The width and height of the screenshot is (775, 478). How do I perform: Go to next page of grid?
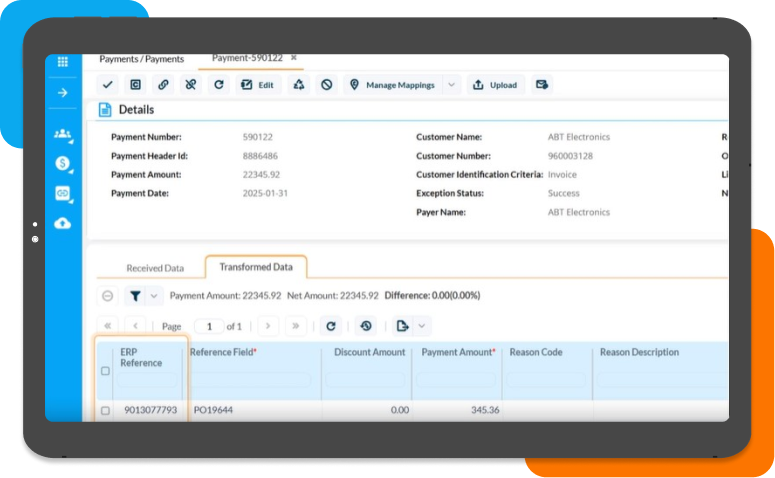pos(268,326)
